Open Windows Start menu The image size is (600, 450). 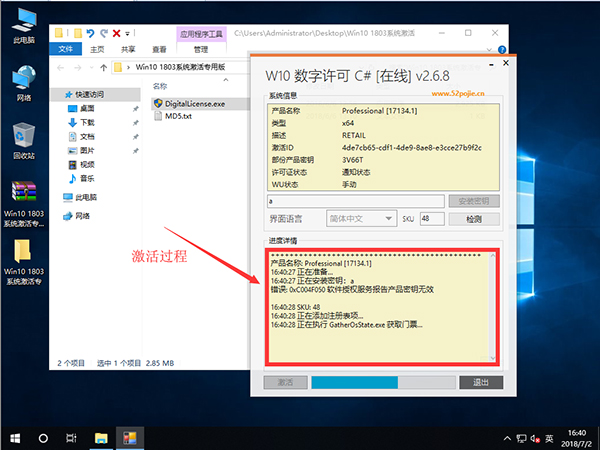(15, 438)
